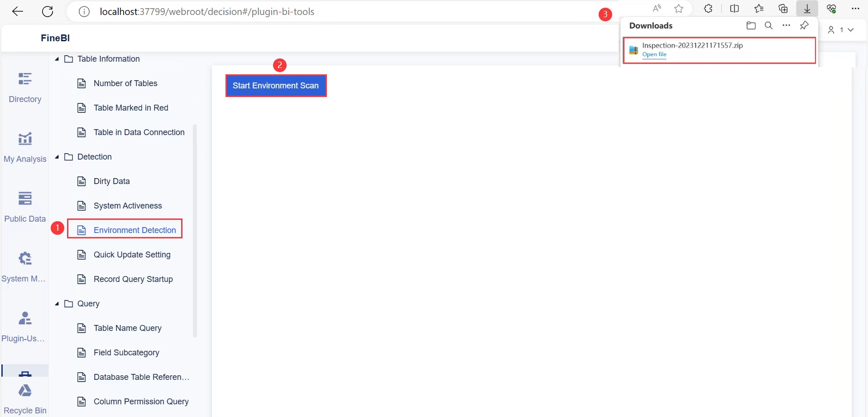Image resolution: width=868 pixels, height=417 pixels.
Task: Open the user account dropdown
Action: point(841,30)
